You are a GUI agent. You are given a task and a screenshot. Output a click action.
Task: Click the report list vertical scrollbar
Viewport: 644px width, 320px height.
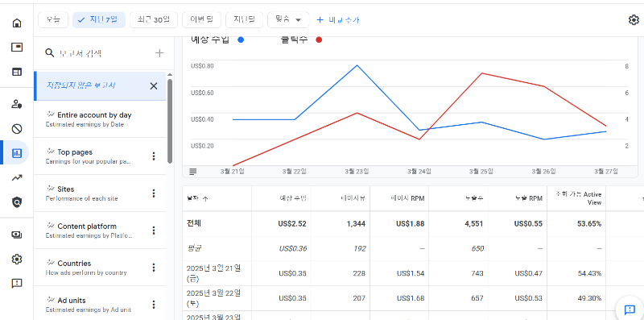coord(170,122)
